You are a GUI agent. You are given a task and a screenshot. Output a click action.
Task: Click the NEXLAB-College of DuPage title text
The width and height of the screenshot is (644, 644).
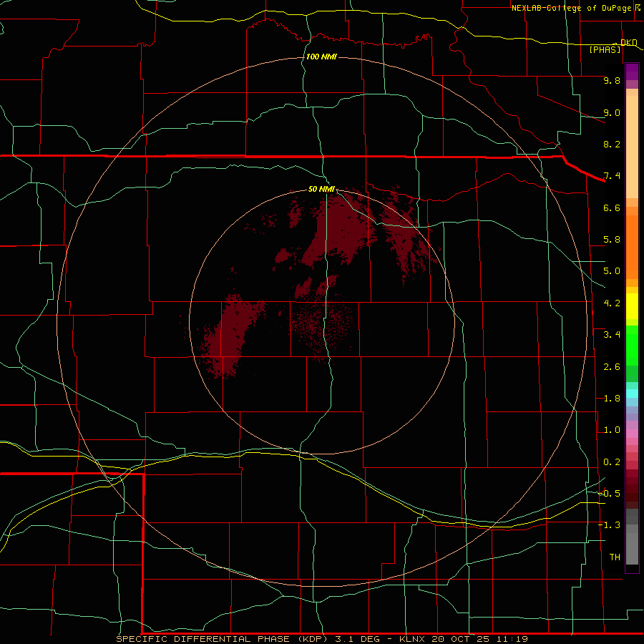point(572,8)
